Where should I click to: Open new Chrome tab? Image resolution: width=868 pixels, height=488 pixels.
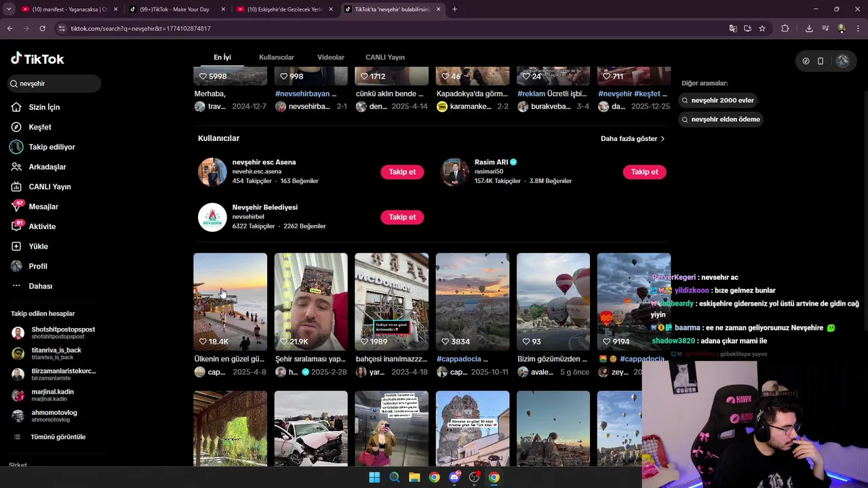coord(454,9)
